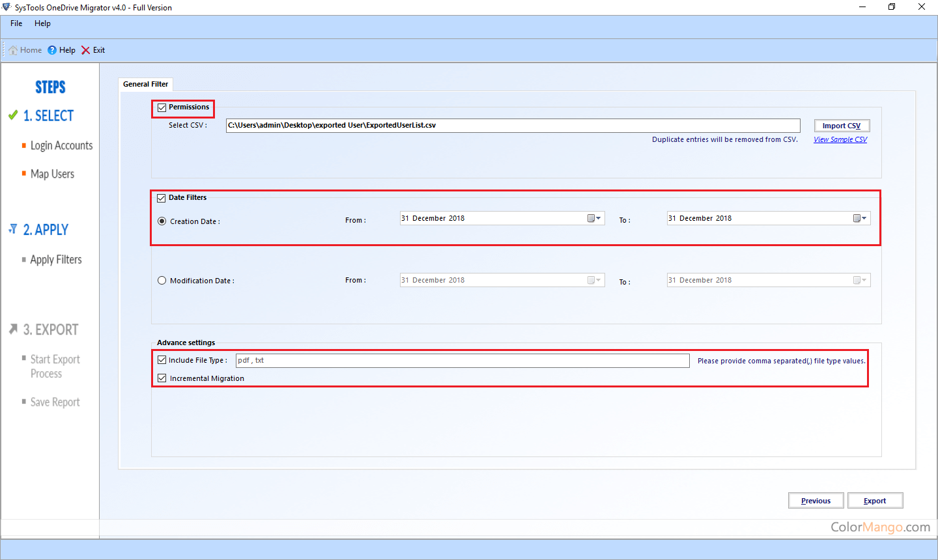Click the Import CSV button
The height and width of the screenshot is (560, 938).
[841, 126]
